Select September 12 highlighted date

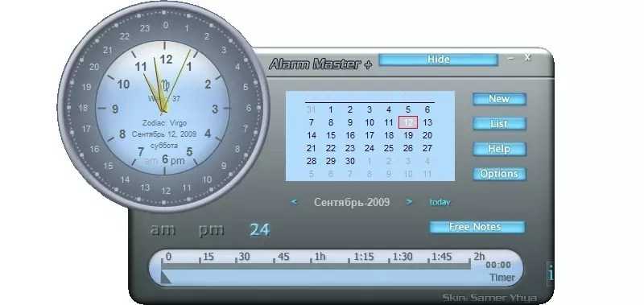tap(408, 122)
